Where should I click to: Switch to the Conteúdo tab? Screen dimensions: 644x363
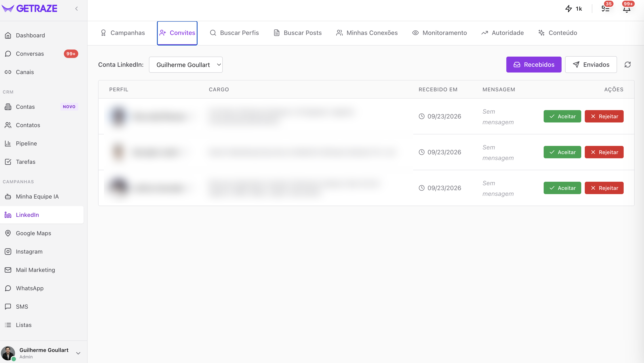pyautogui.click(x=558, y=33)
